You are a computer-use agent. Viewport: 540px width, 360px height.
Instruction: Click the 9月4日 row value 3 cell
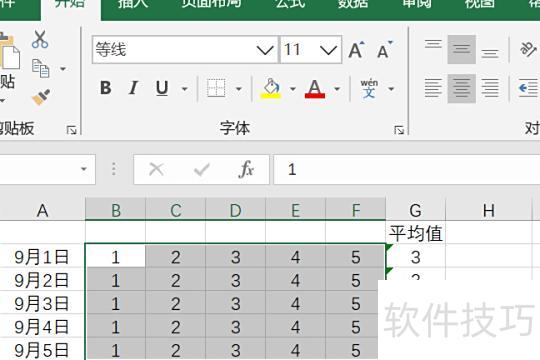click(x=236, y=327)
